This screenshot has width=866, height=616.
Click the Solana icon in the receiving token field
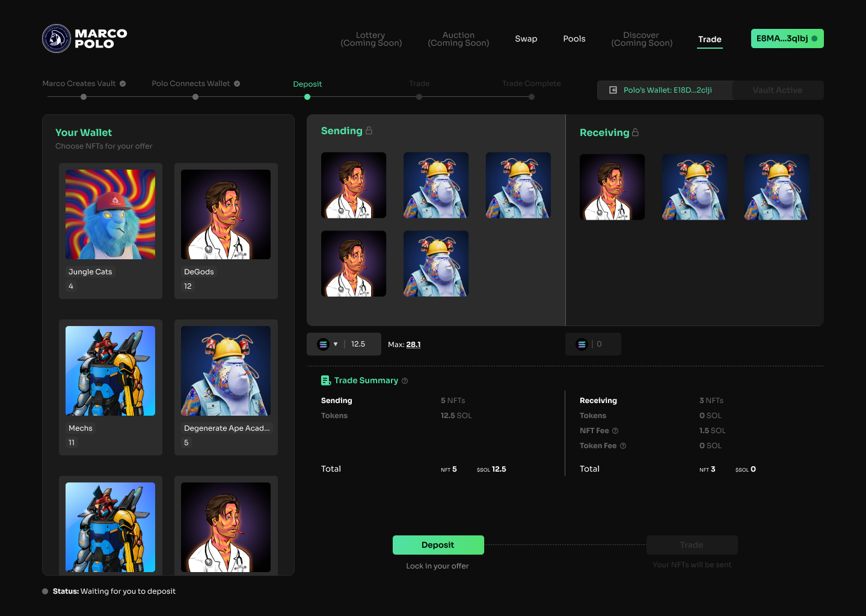(x=581, y=344)
